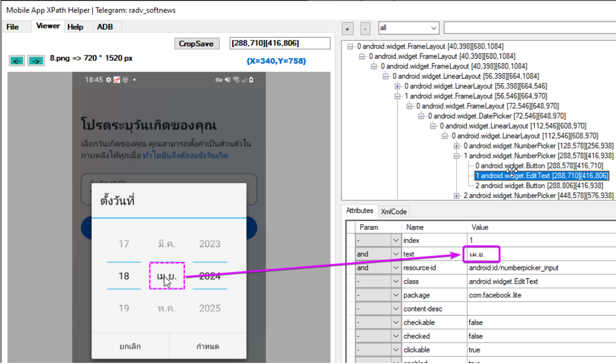Click the 'ยกเลิก' button in the phone preview
This screenshot has width=616, height=364.
pyautogui.click(x=130, y=346)
